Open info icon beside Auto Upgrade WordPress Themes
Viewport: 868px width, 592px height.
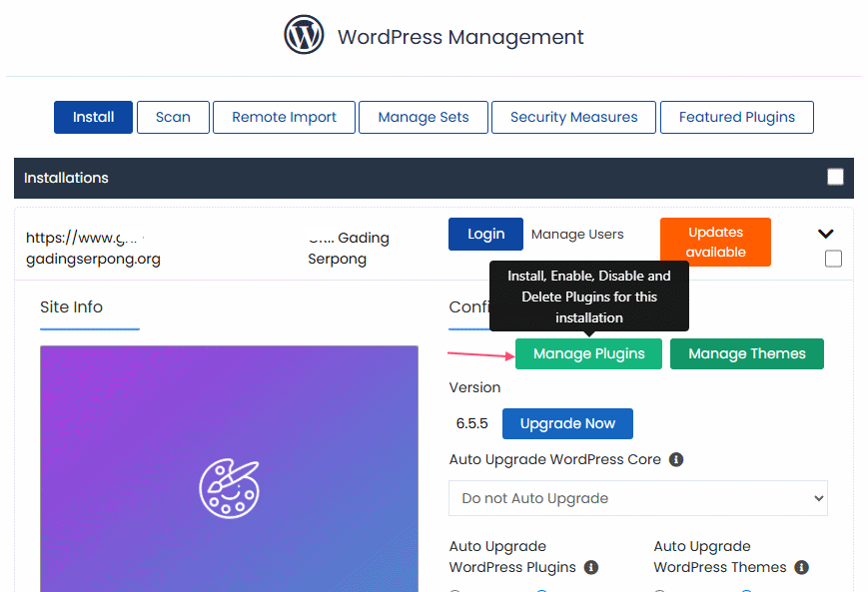coord(801,567)
